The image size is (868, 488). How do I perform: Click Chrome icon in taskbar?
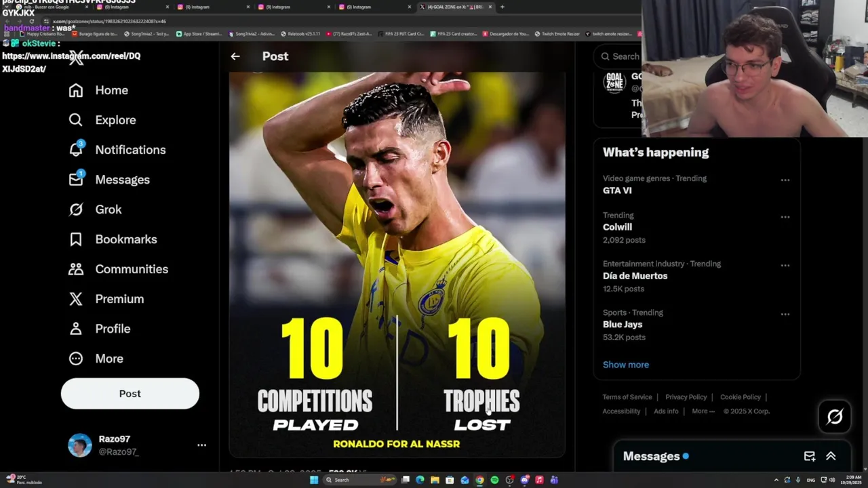479,480
